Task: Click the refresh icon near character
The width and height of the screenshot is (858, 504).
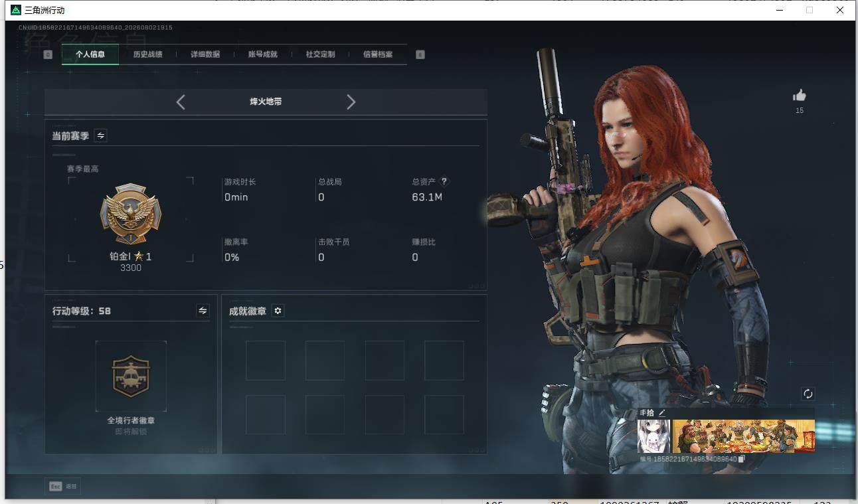Action: pos(808,394)
